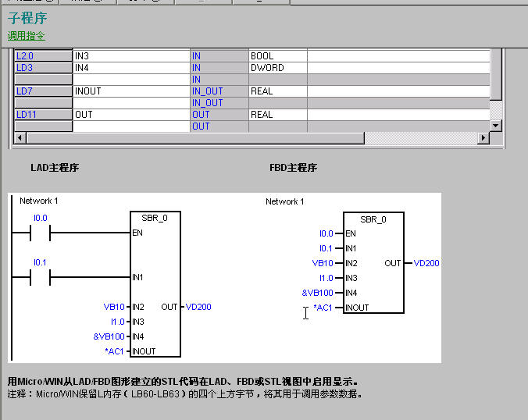Click the DWORD data type cell
Screen dimensions: 528x420
pyautogui.click(x=277, y=68)
